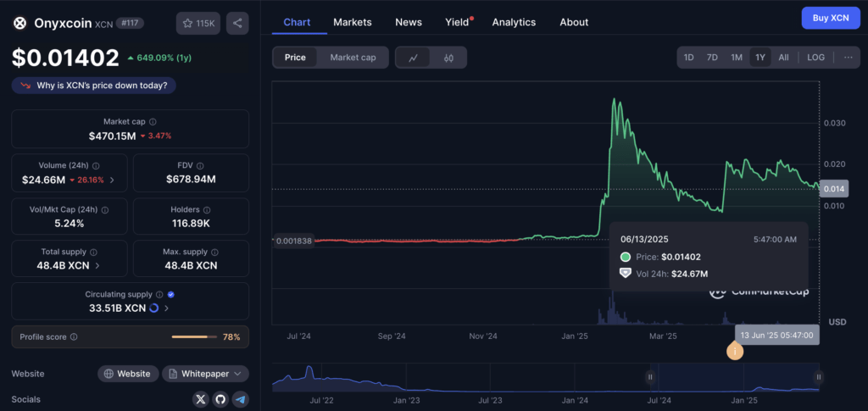Open chart more options ellipsis

[849, 58]
